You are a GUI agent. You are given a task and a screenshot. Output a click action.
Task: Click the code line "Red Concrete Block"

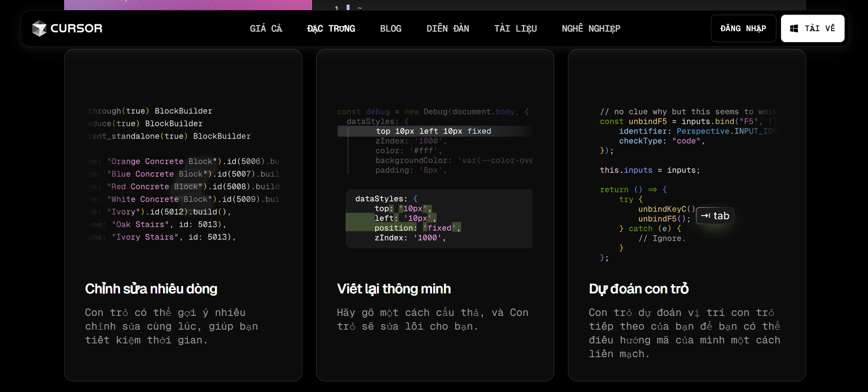[x=184, y=187]
